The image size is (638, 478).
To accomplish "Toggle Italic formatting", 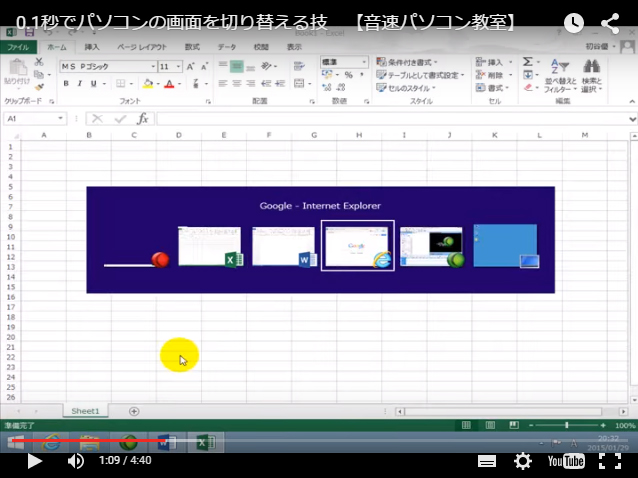I will (80, 84).
